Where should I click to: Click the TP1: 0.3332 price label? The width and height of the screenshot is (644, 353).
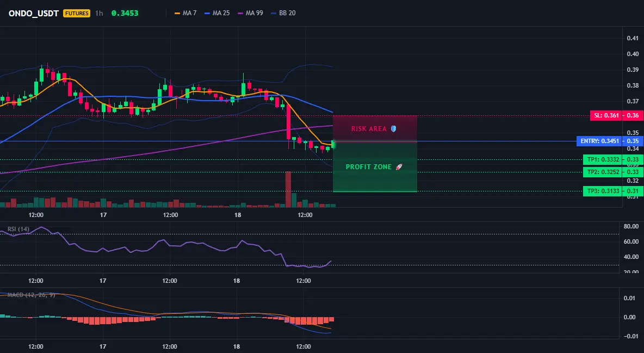coord(603,159)
